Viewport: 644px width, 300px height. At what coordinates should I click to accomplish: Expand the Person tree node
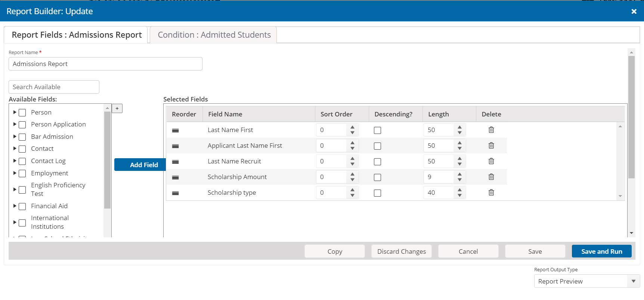pos(15,112)
